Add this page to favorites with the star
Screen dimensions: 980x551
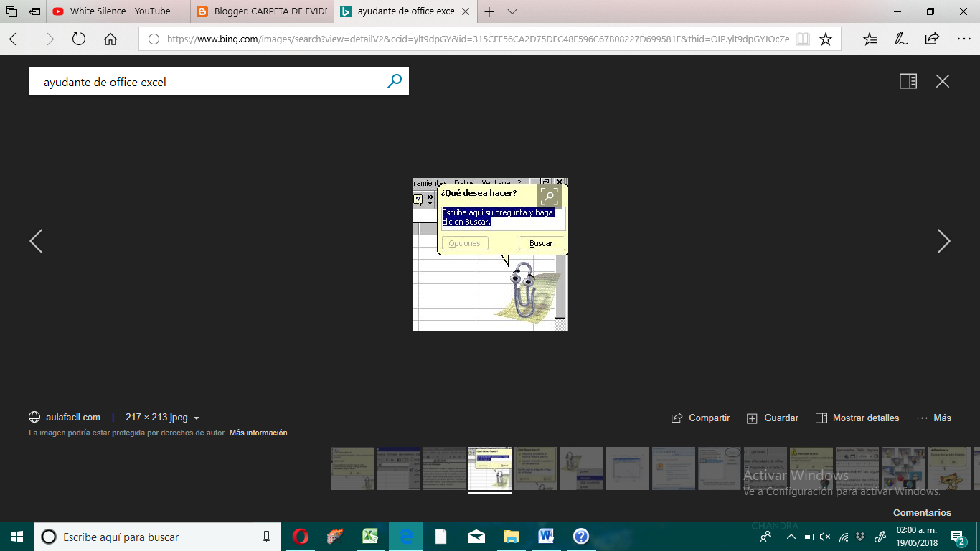(x=826, y=39)
